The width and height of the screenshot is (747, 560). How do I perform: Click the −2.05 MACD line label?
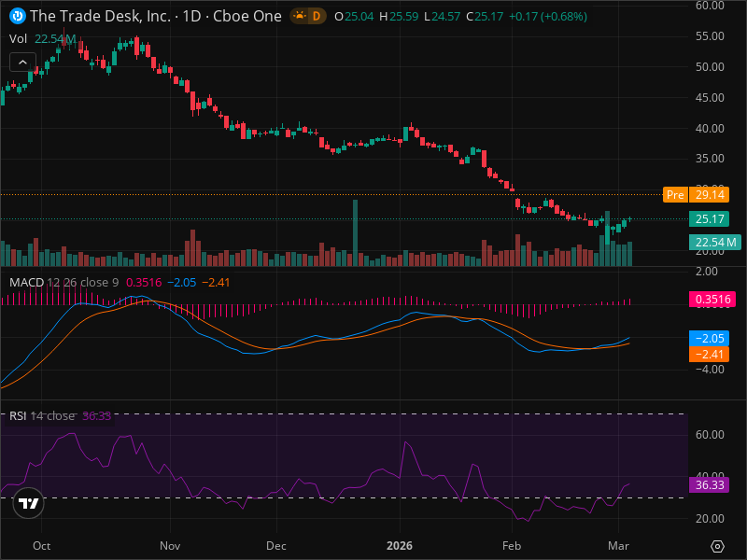click(x=709, y=339)
